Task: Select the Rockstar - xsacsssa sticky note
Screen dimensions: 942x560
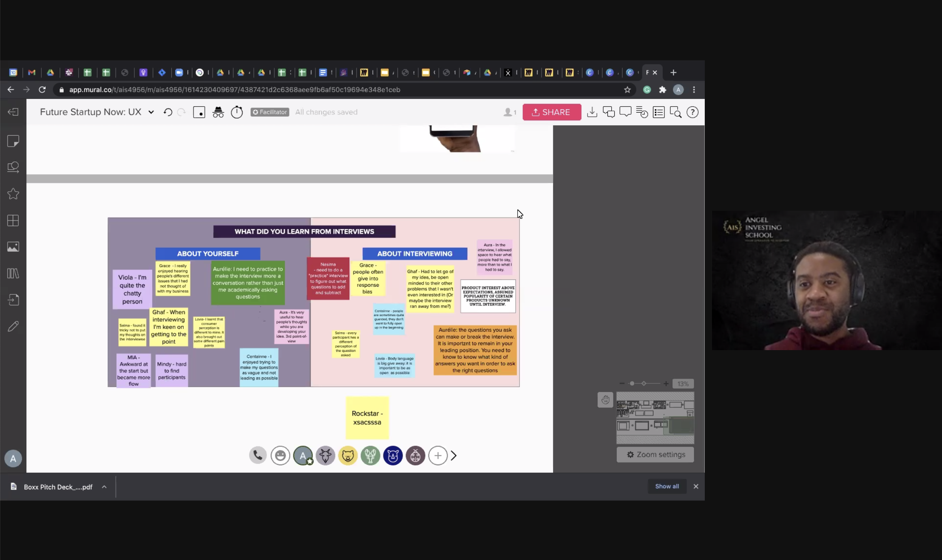Action: (x=367, y=418)
